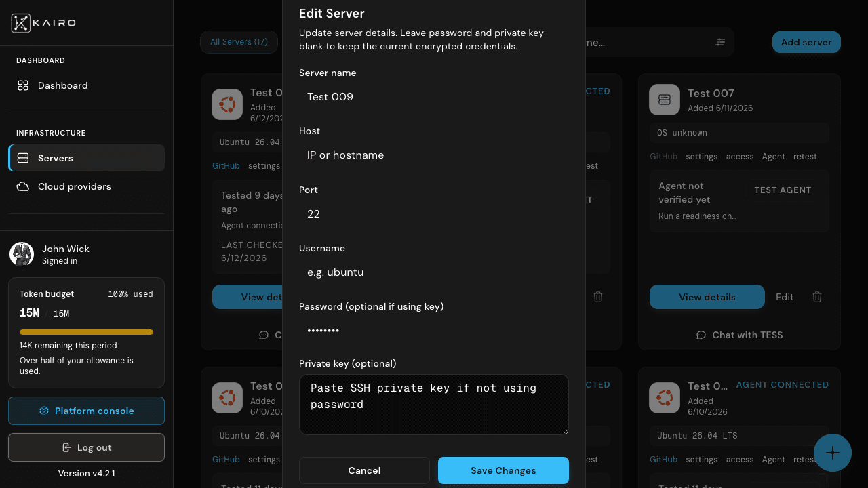Click Chat with TESS on Test 007 card
This screenshot has height=488, width=868.
tap(739, 335)
